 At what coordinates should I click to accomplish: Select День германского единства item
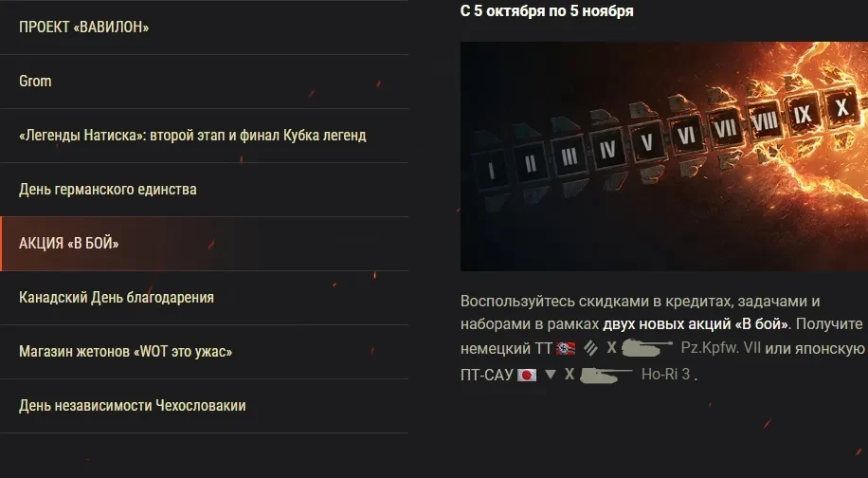204,190
